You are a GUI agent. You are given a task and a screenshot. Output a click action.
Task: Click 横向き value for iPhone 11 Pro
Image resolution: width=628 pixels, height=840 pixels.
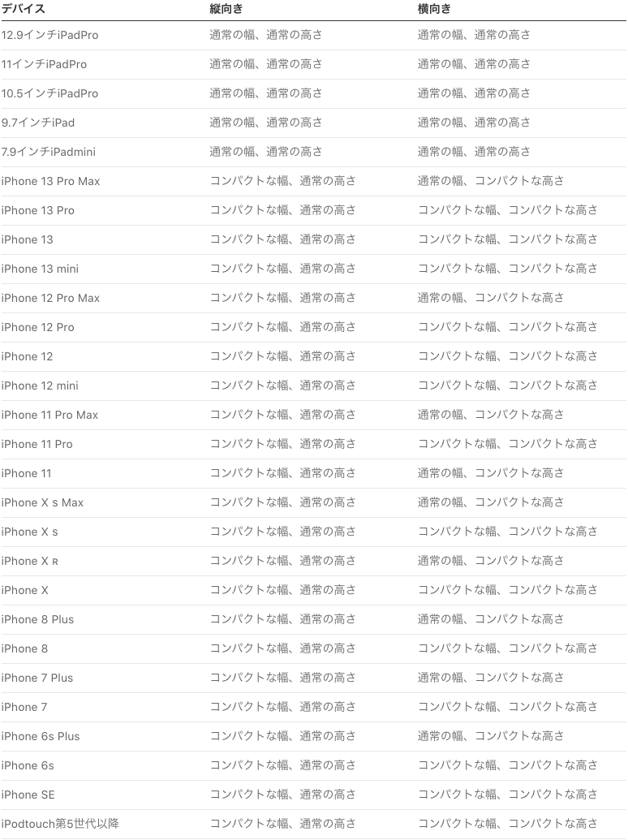coord(508,444)
